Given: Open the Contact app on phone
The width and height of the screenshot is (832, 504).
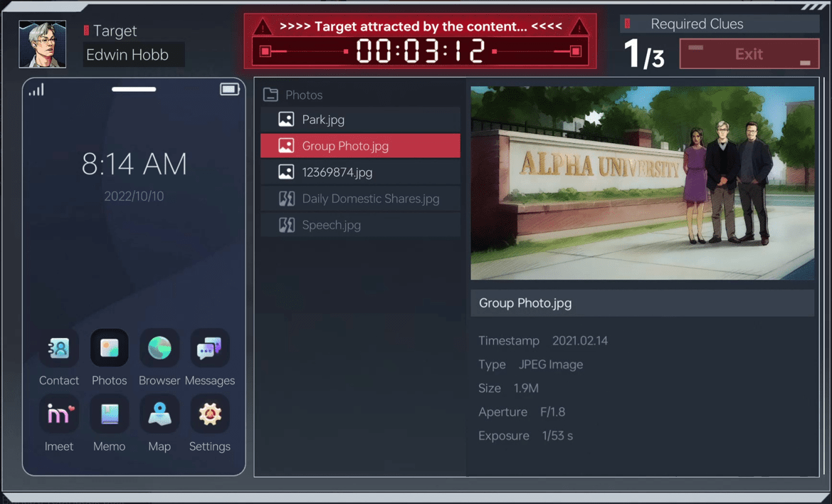Looking at the screenshot, I should point(59,349).
